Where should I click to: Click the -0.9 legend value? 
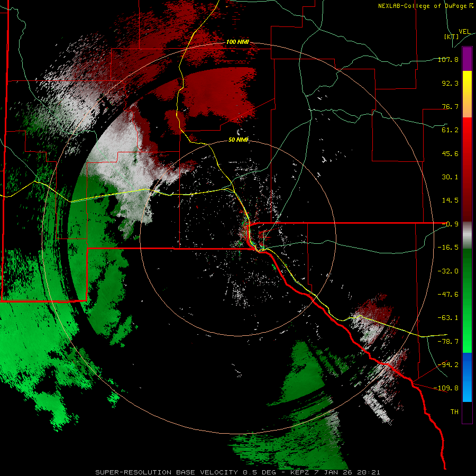point(450,224)
